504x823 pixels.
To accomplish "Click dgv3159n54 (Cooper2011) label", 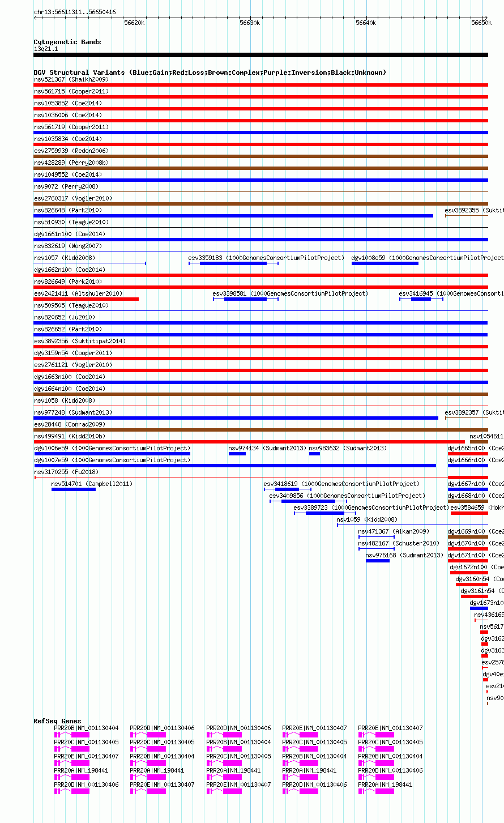I will (73, 353).
